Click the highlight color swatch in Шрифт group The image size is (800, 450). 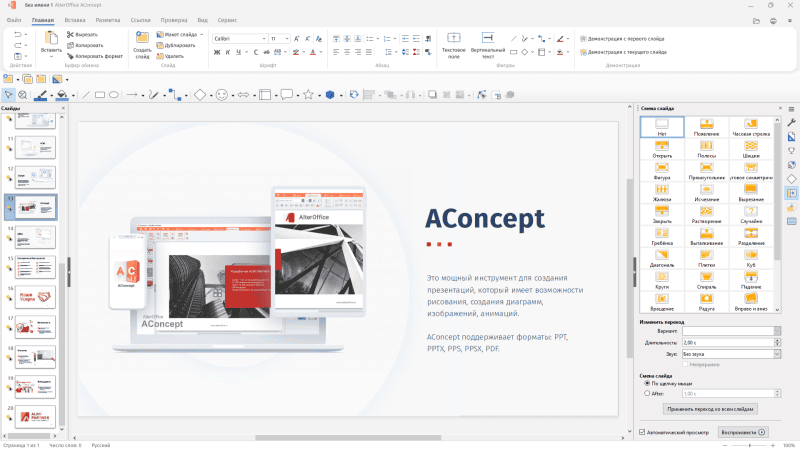pos(296,52)
